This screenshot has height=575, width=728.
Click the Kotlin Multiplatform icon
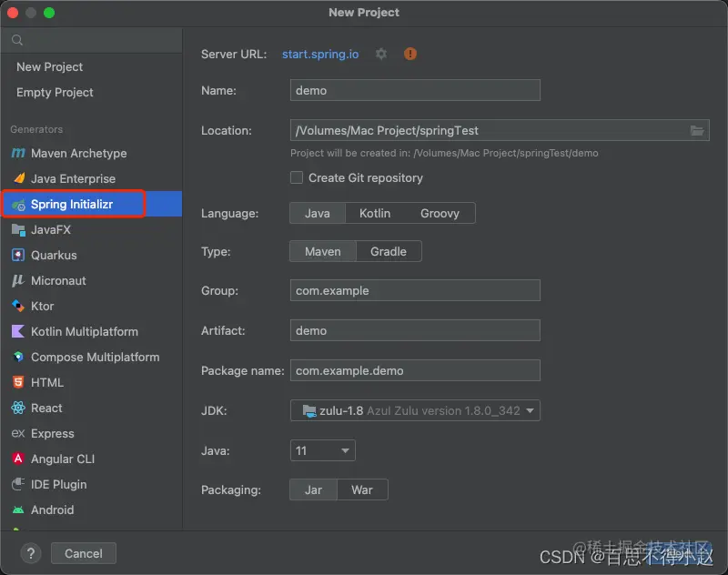pyautogui.click(x=18, y=331)
